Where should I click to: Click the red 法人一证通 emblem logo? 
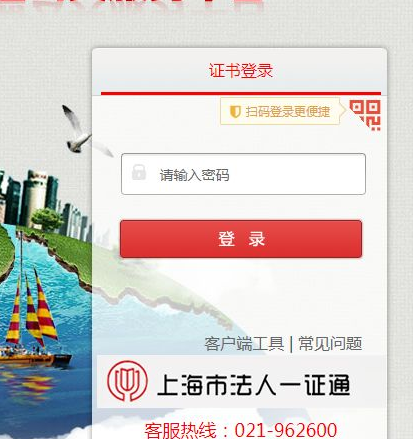(127, 381)
